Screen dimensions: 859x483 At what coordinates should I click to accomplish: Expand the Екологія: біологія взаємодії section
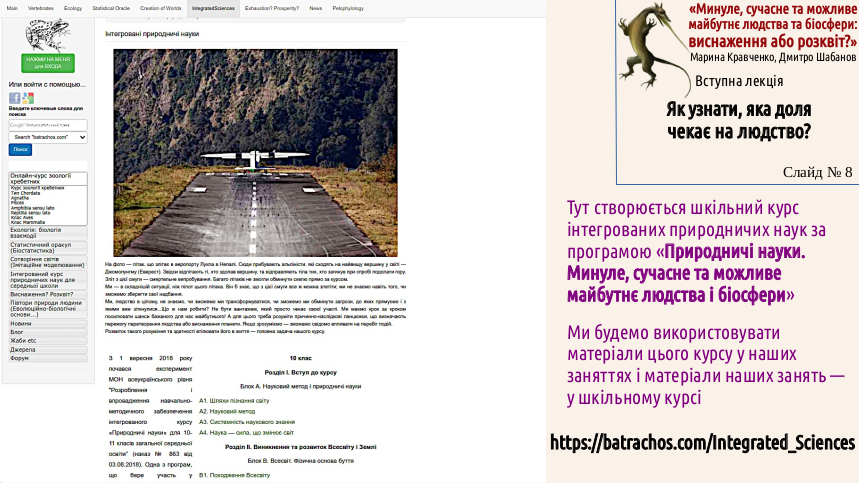click(x=48, y=232)
